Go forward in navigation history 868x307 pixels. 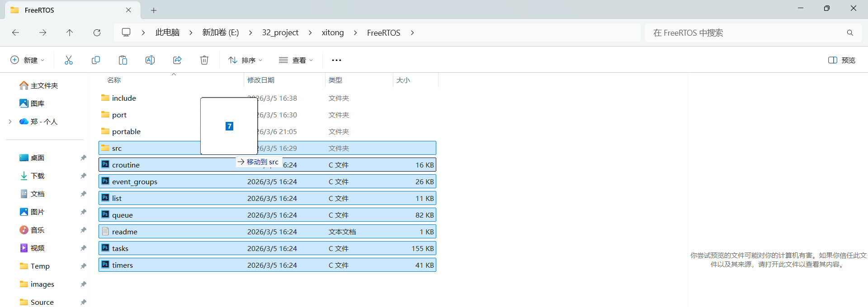click(42, 33)
